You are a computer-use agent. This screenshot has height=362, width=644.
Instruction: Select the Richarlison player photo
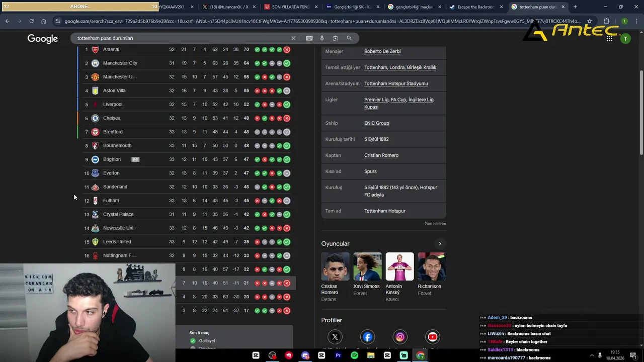tap(432, 266)
